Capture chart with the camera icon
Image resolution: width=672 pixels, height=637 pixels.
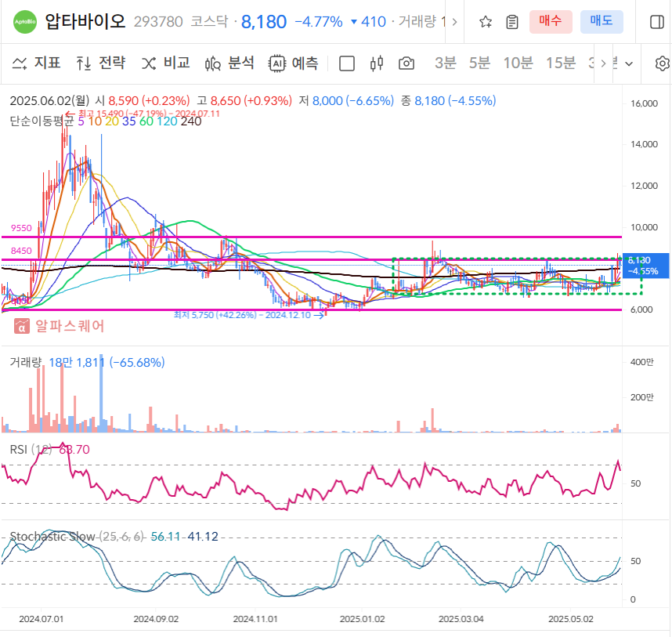(x=406, y=63)
